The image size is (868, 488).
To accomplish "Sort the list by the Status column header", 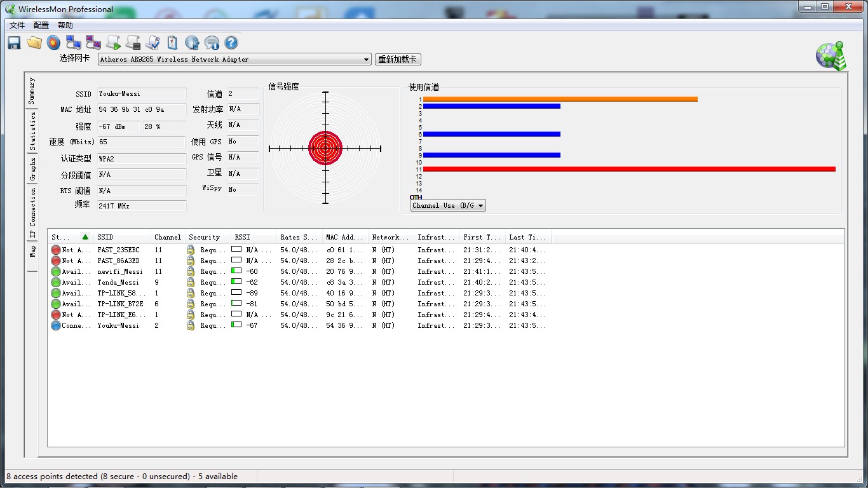I will click(x=70, y=237).
